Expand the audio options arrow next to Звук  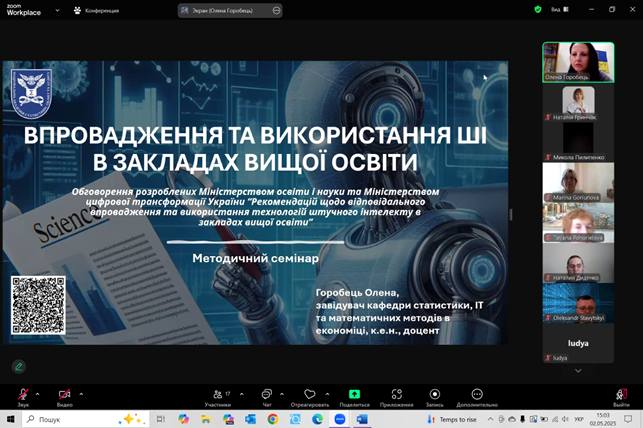click(x=38, y=393)
